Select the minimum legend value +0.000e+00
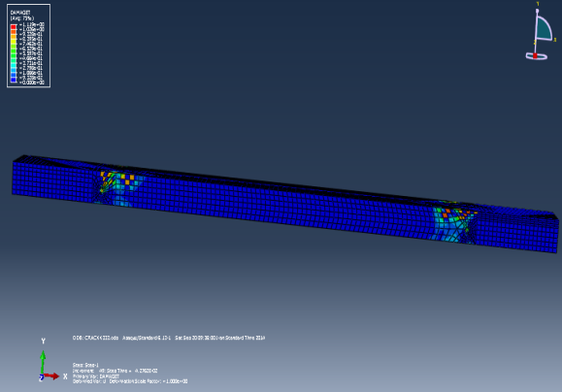The width and height of the screenshot is (562, 392). [x=31, y=82]
